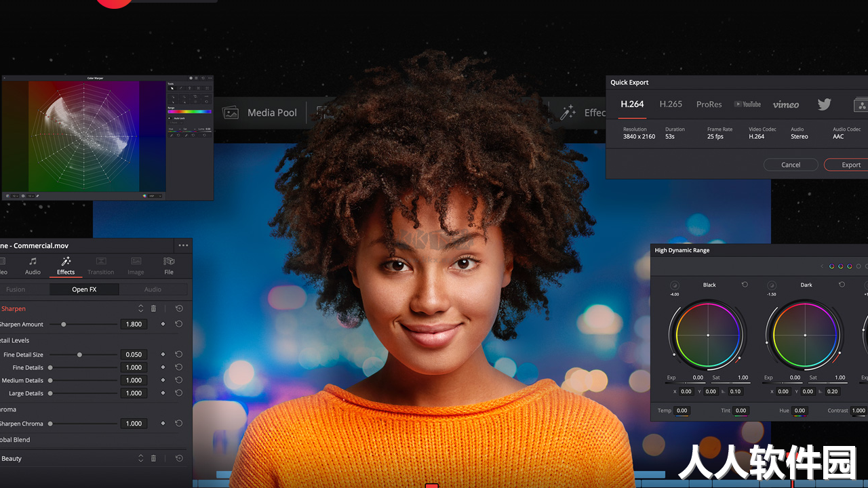The height and width of the screenshot is (488, 868).
Task: Toggle keyframe diamond for Fine Details
Action: [163, 367]
